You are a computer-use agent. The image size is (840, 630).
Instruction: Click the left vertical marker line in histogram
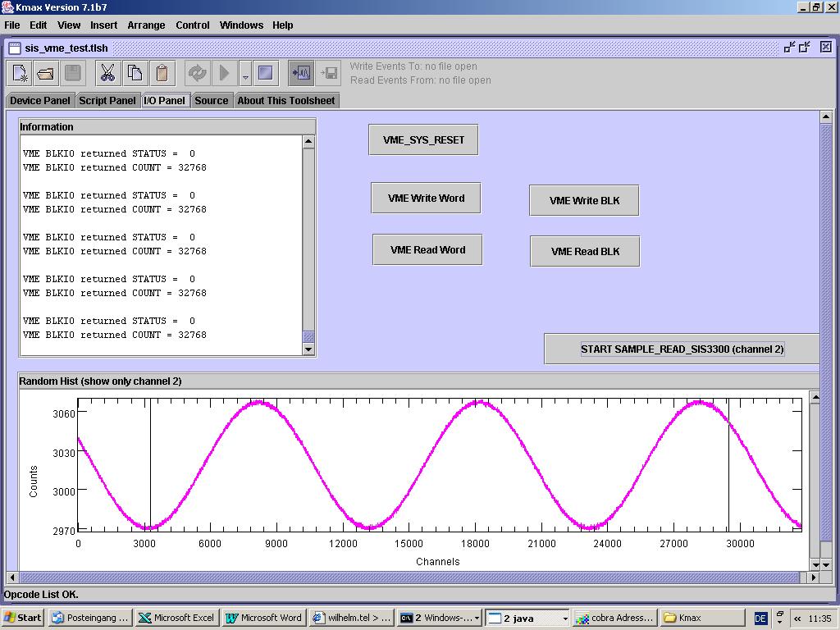[x=151, y=464]
